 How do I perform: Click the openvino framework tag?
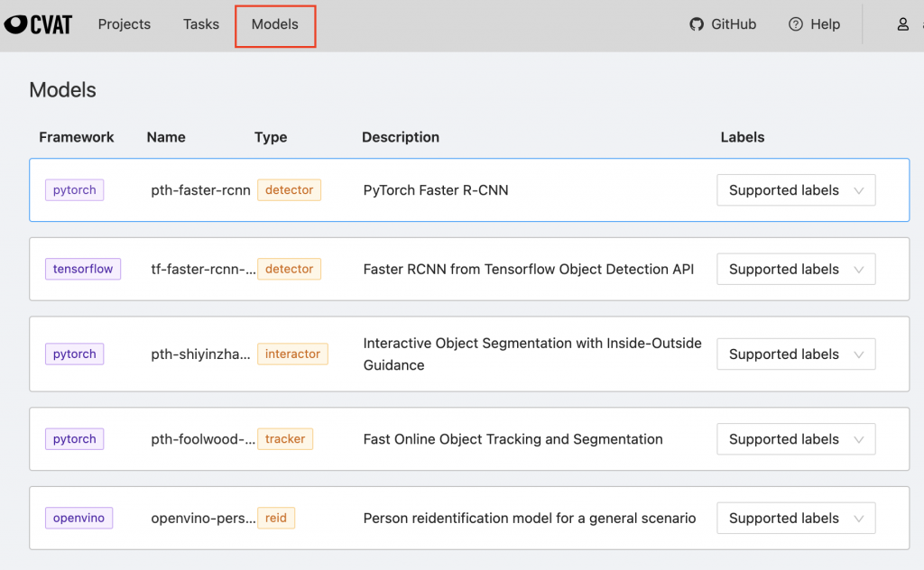tap(79, 518)
